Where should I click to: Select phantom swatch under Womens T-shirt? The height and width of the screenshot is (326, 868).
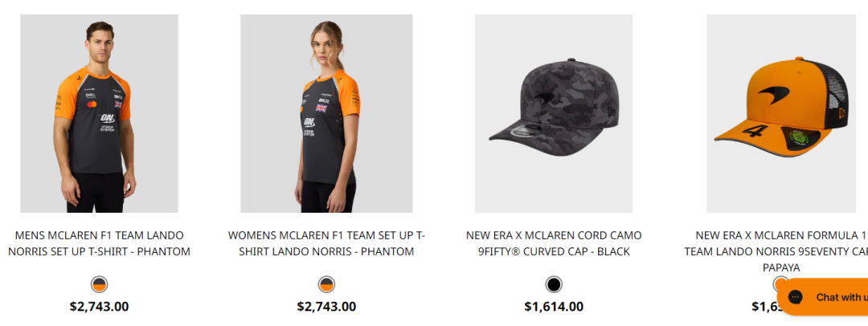click(x=326, y=285)
